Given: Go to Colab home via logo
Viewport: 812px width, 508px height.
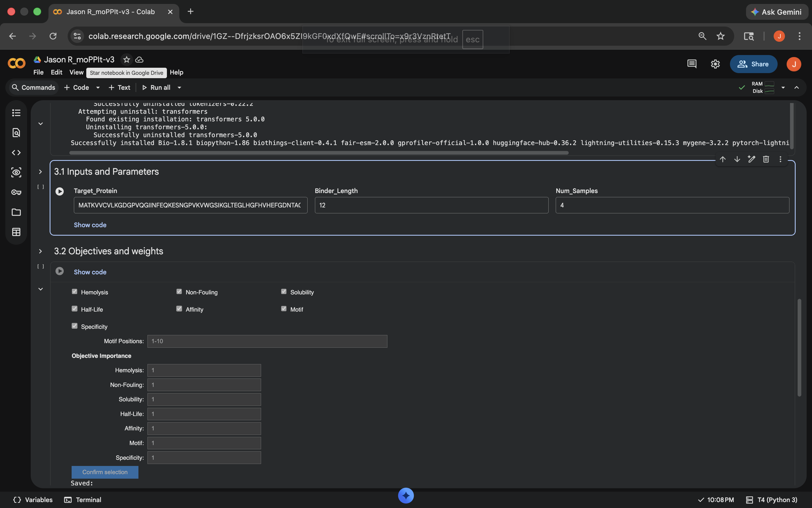Looking at the screenshot, I should tap(16, 63).
